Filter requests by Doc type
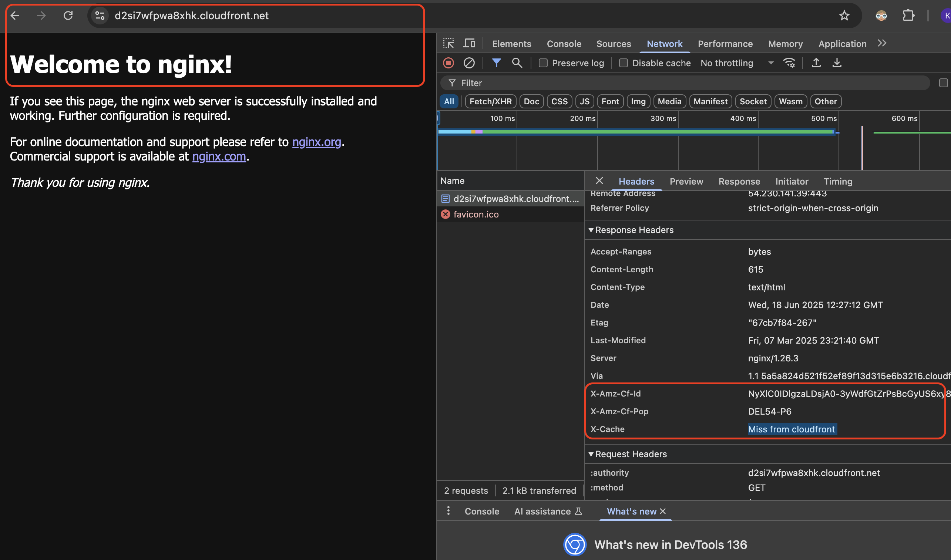The width and height of the screenshot is (951, 560). click(531, 101)
